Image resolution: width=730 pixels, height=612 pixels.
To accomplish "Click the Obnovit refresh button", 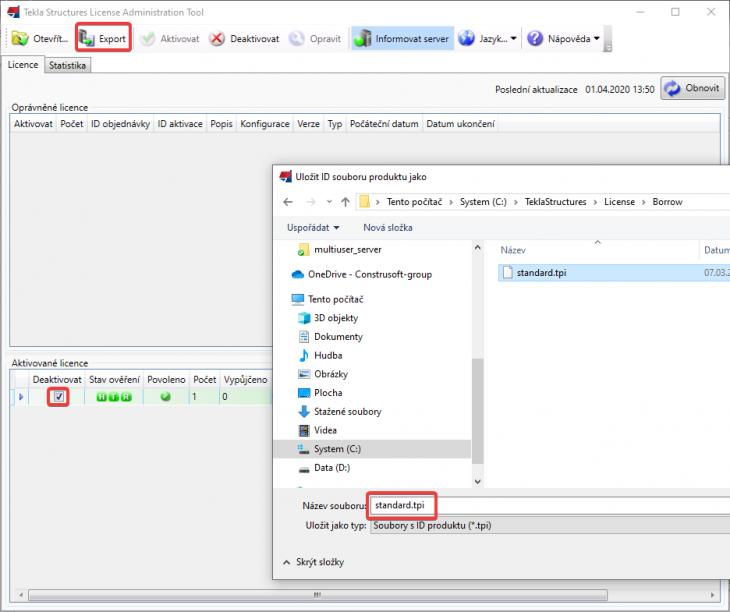I will click(x=692, y=88).
